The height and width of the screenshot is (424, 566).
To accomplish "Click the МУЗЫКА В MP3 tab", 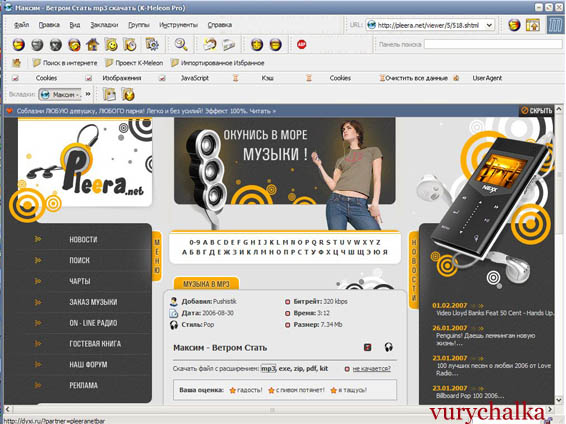I will click(206, 284).
